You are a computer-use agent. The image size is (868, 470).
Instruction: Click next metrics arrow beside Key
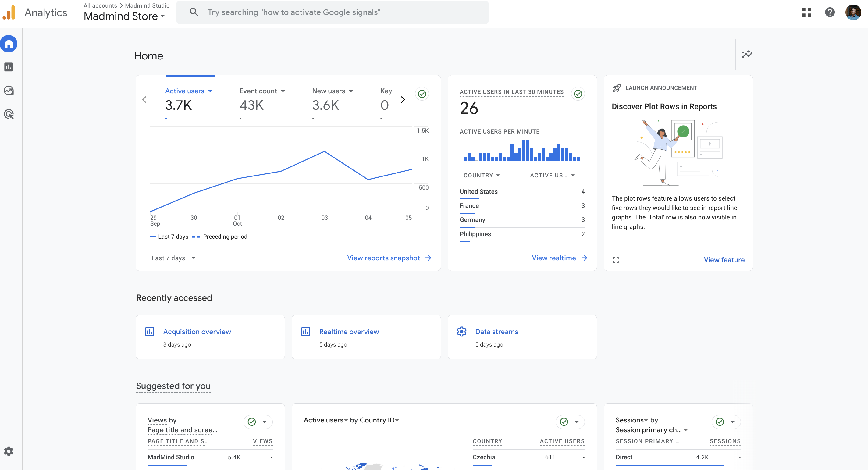[x=403, y=100]
